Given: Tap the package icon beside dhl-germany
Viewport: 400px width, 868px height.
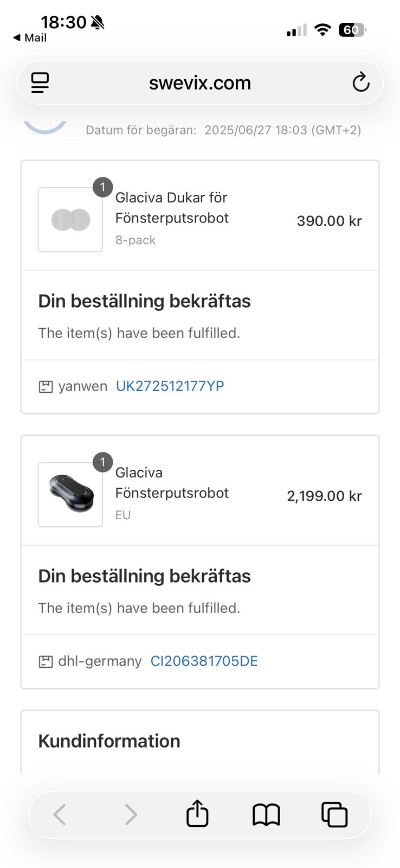Looking at the screenshot, I should tap(46, 662).
